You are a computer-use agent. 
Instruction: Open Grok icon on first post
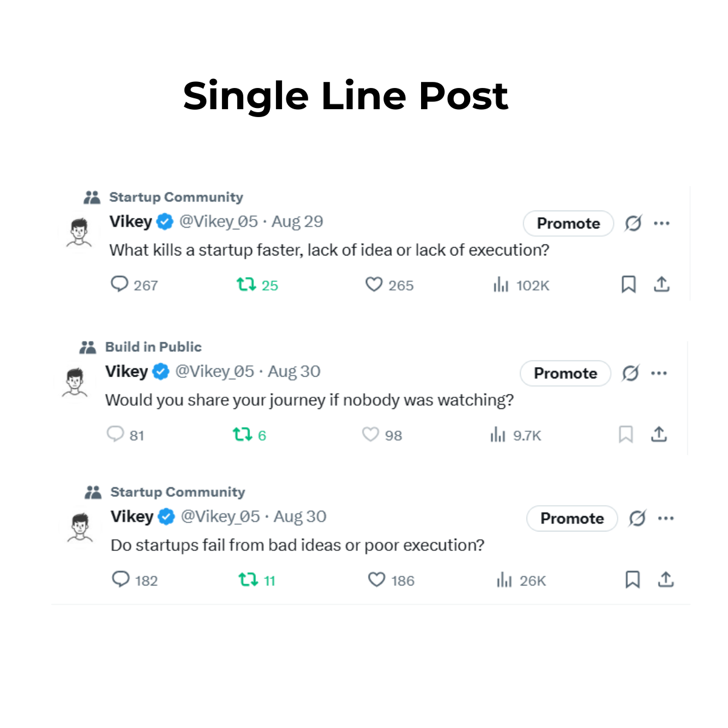[633, 223]
